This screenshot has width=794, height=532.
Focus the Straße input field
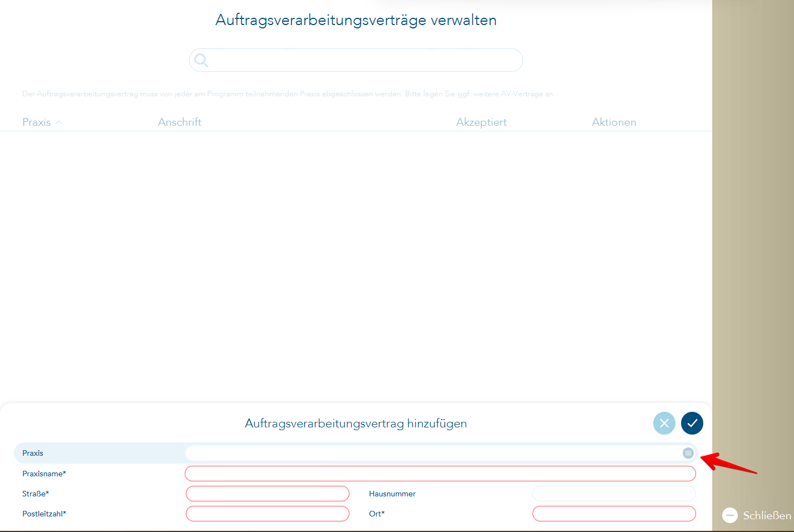point(267,494)
